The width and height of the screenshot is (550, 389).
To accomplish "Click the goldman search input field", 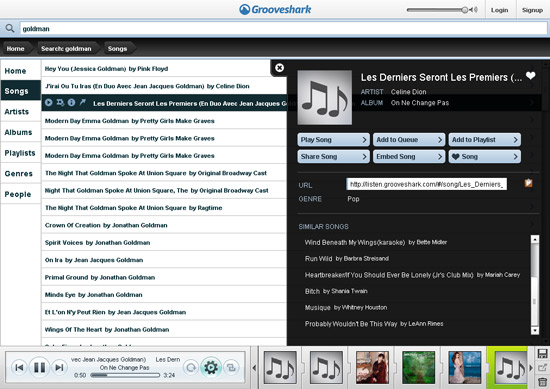I will point(283,29).
